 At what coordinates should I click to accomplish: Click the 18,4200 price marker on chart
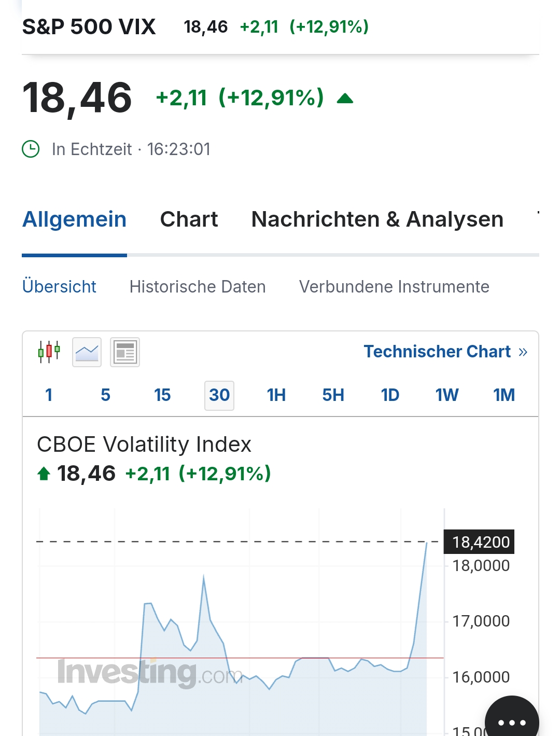point(480,542)
